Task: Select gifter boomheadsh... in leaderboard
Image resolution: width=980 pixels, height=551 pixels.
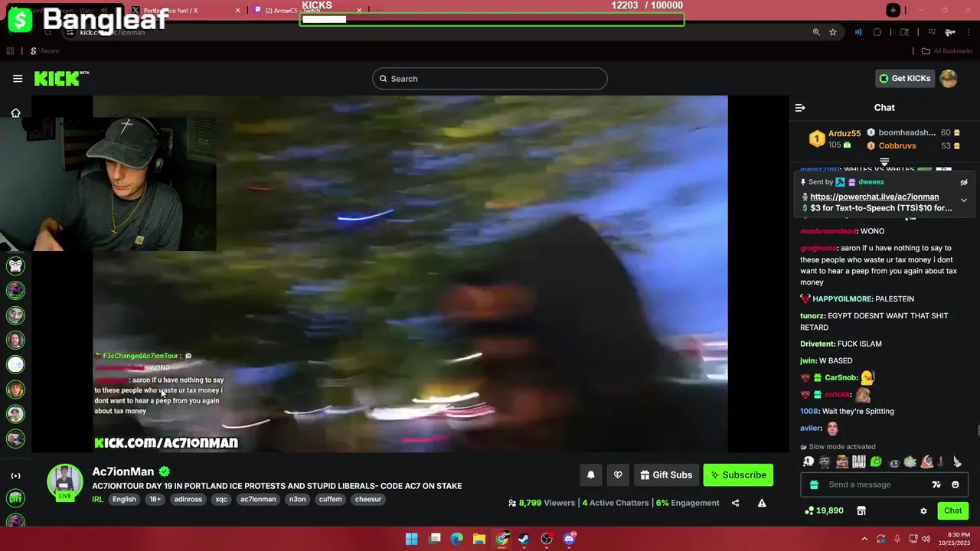Action: click(x=907, y=132)
